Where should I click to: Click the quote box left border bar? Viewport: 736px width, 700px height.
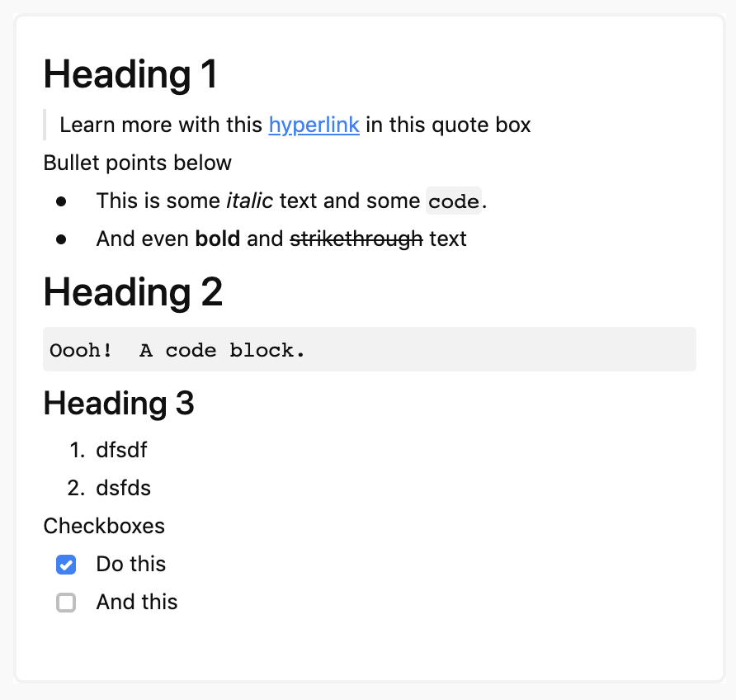45,125
